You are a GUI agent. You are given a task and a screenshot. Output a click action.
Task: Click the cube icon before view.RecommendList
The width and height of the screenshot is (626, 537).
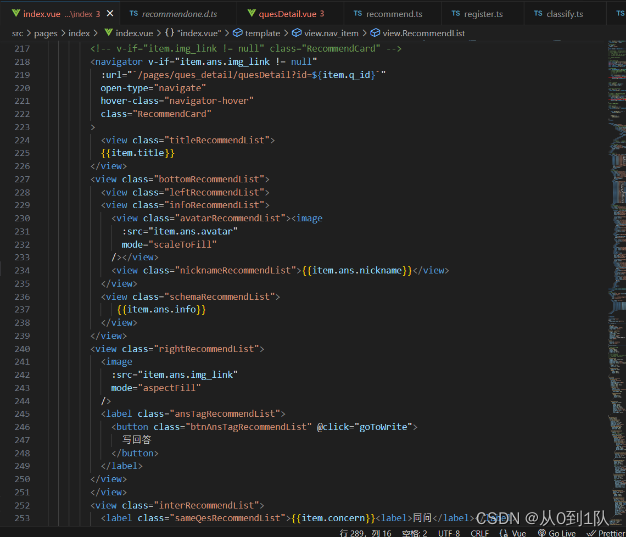coord(375,33)
